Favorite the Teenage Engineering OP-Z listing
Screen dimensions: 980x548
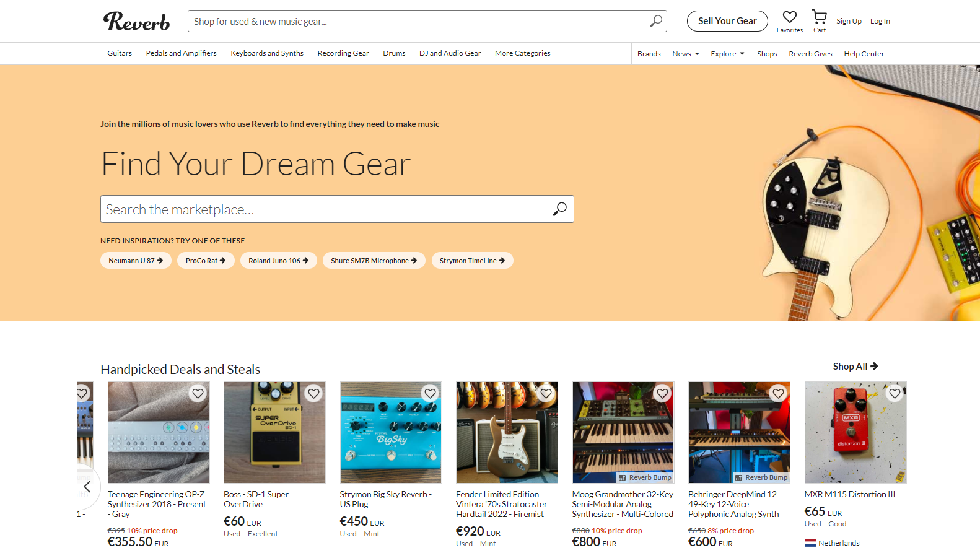tap(198, 393)
